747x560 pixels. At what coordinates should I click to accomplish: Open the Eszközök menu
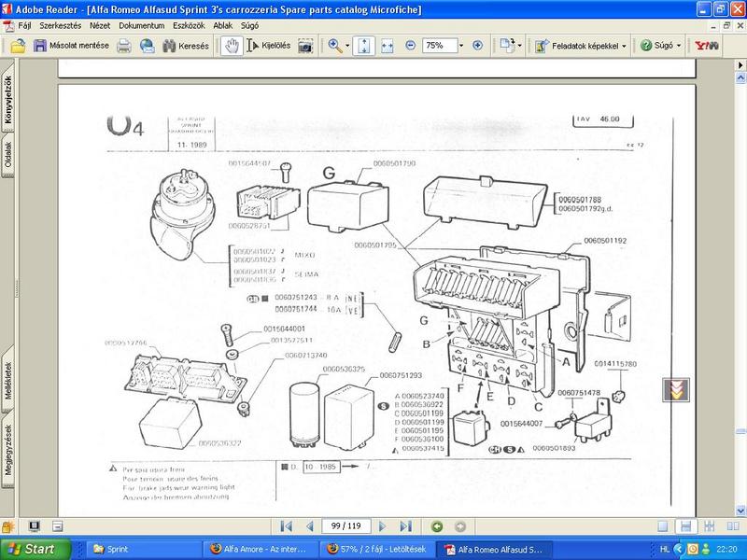click(189, 26)
